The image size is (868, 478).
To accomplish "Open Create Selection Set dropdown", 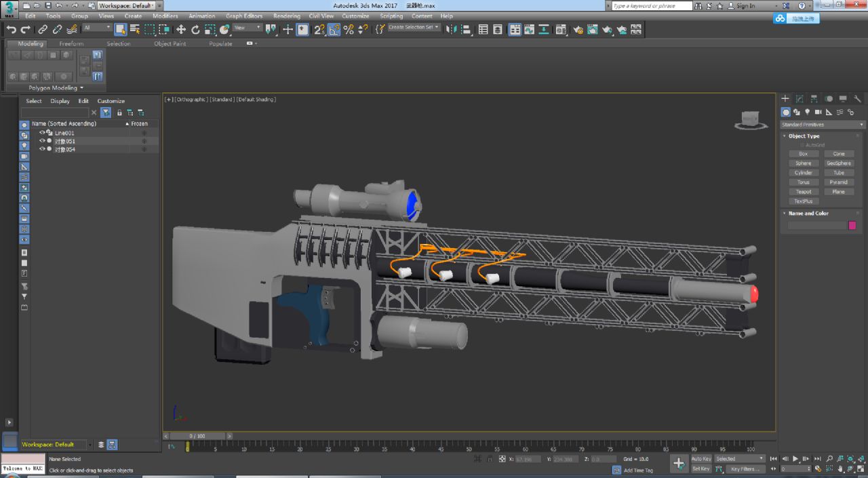I will [x=414, y=28].
